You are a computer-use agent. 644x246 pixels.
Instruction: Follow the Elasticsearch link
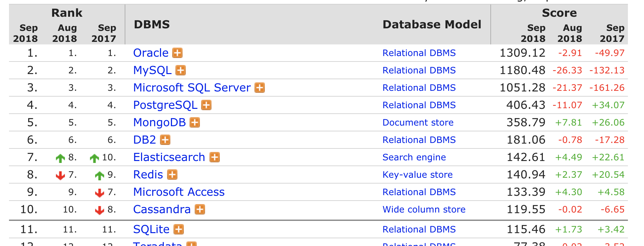coord(169,157)
